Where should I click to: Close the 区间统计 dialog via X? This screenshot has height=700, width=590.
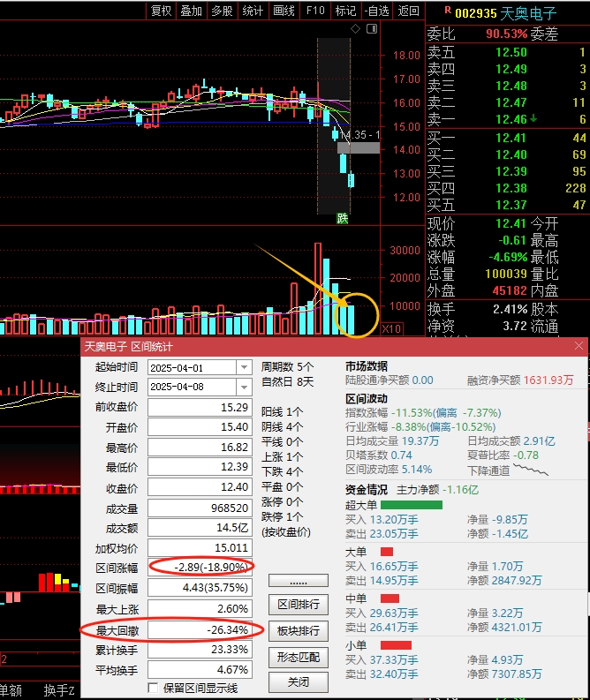point(579,346)
